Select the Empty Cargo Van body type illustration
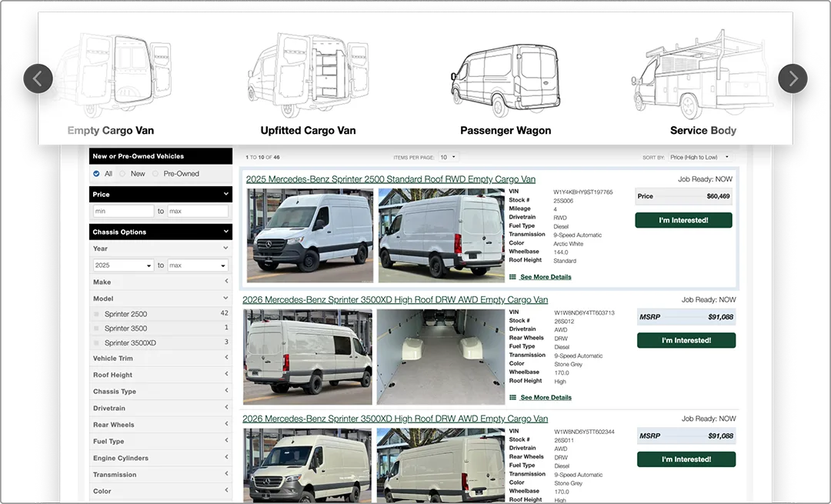Image resolution: width=831 pixels, height=504 pixels. click(113, 75)
